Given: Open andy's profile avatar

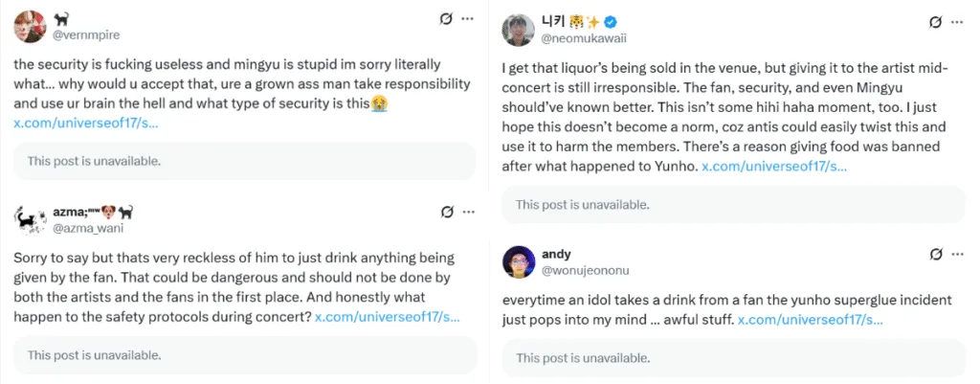Looking at the screenshot, I should (x=518, y=262).
